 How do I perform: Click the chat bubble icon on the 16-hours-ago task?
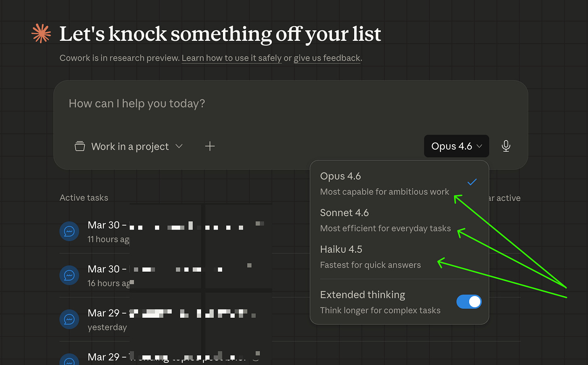(x=69, y=275)
